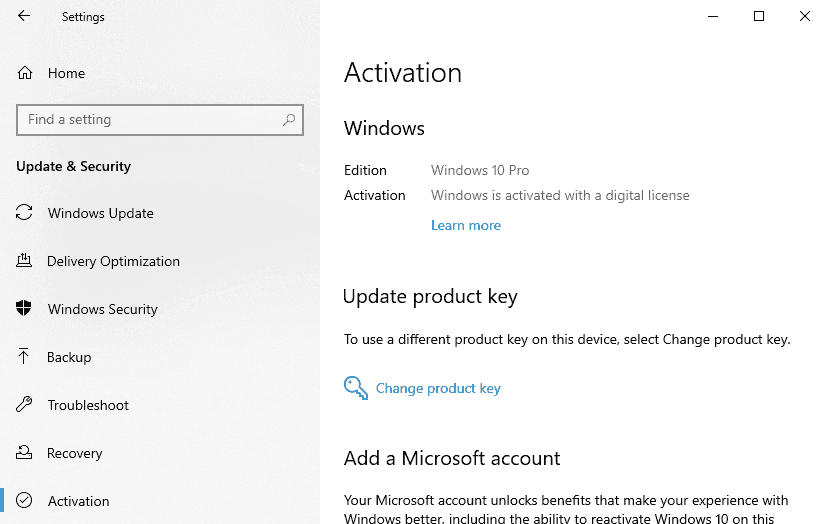Minimize the Settings window
828x524 pixels.
point(713,16)
